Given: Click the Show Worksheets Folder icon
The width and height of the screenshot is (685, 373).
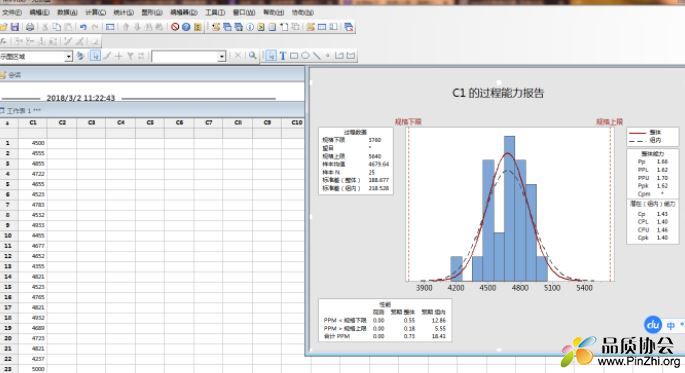Looking at the screenshot, I should click(x=227, y=27).
